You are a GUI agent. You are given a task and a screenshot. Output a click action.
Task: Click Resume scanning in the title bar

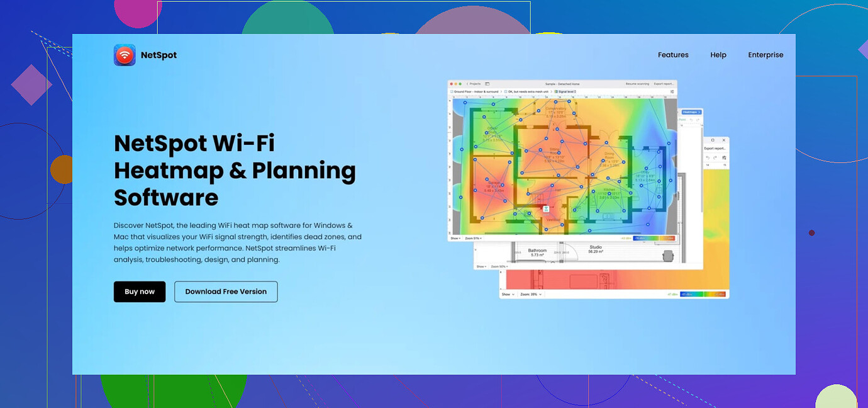tap(637, 84)
